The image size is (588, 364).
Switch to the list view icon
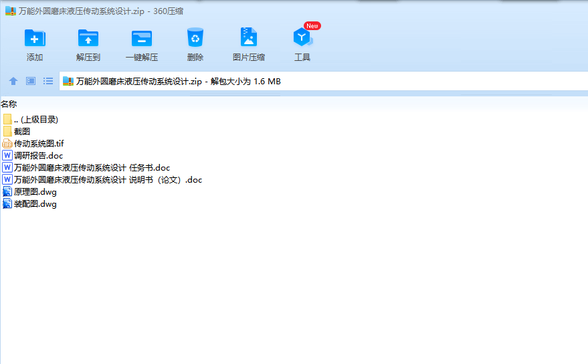pyautogui.click(x=48, y=81)
